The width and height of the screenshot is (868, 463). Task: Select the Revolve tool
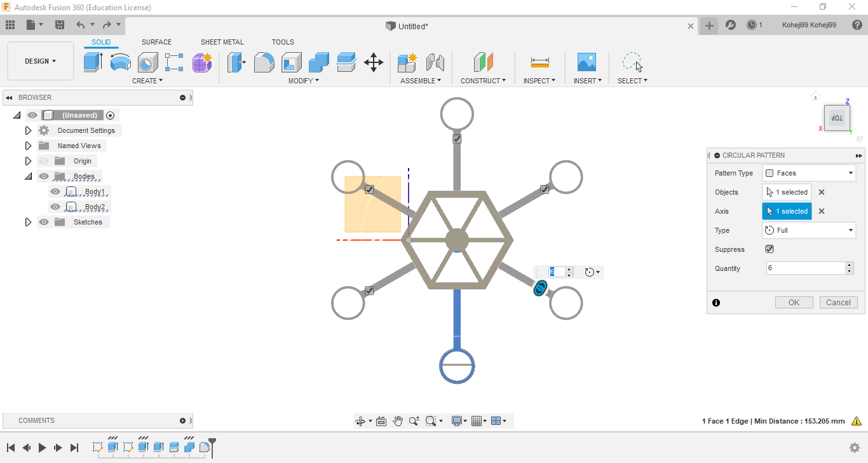click(120, 62)
